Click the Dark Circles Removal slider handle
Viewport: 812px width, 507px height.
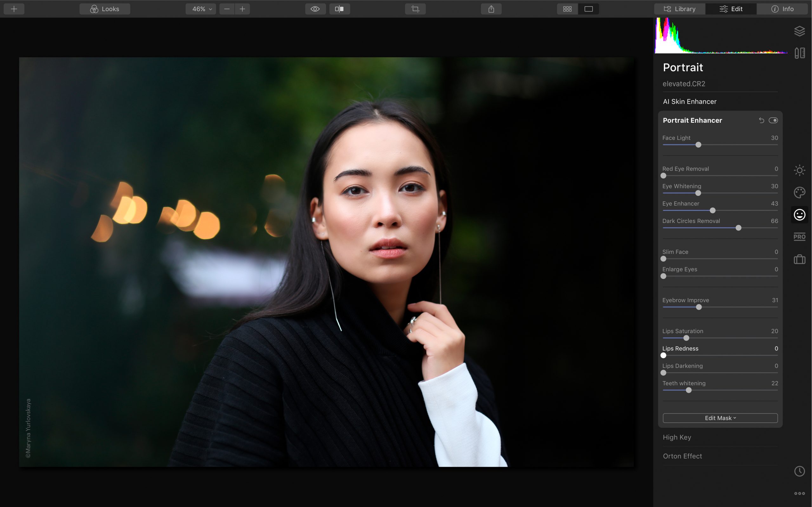point(738,228)
